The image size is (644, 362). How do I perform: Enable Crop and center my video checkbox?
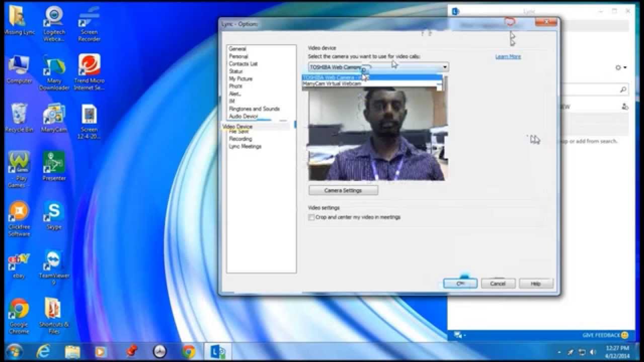tap(312, 217)
